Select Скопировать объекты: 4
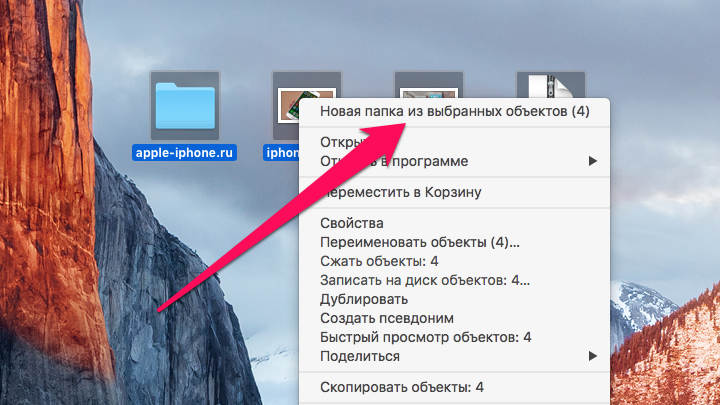The image size is (720, 405). (402, 386)
